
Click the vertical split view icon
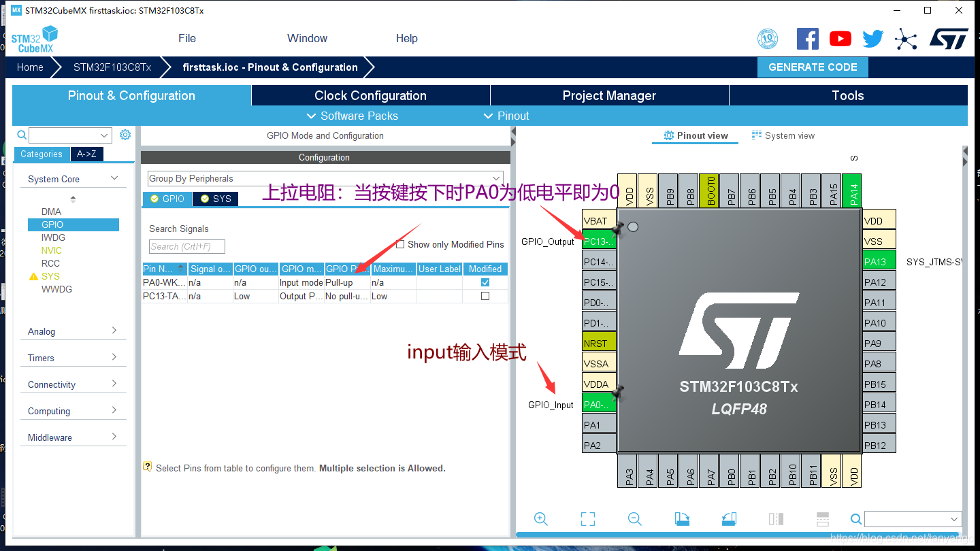(776, 519)
